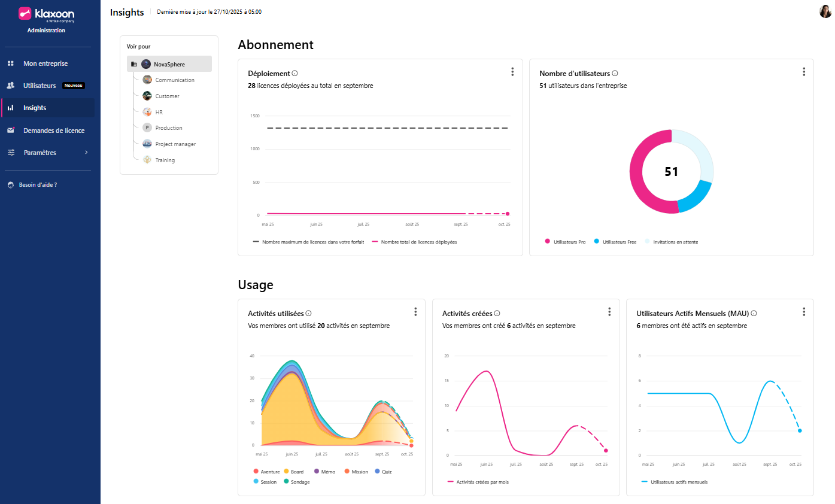Click the oct. 25 point on MAU chart
This screenshot has width=835, height=504.
tap(800, 430)
